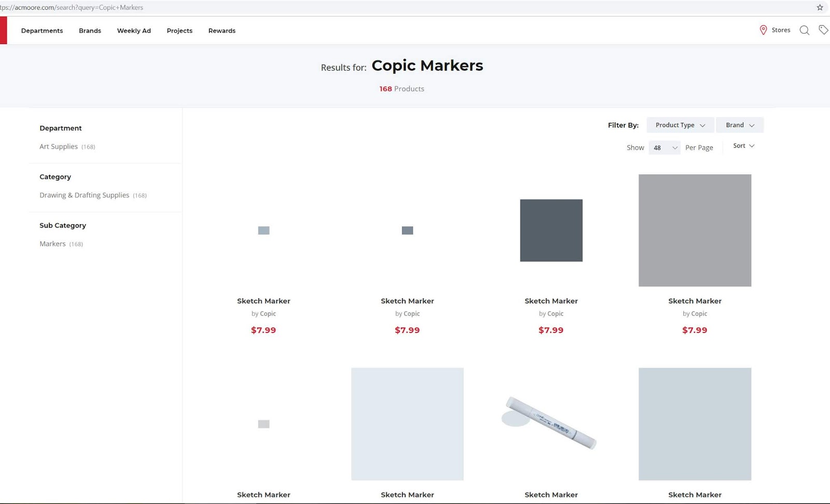Select Projects in the top navigation
This screenshot has height=504, width=830.
[x=179, y=31]
